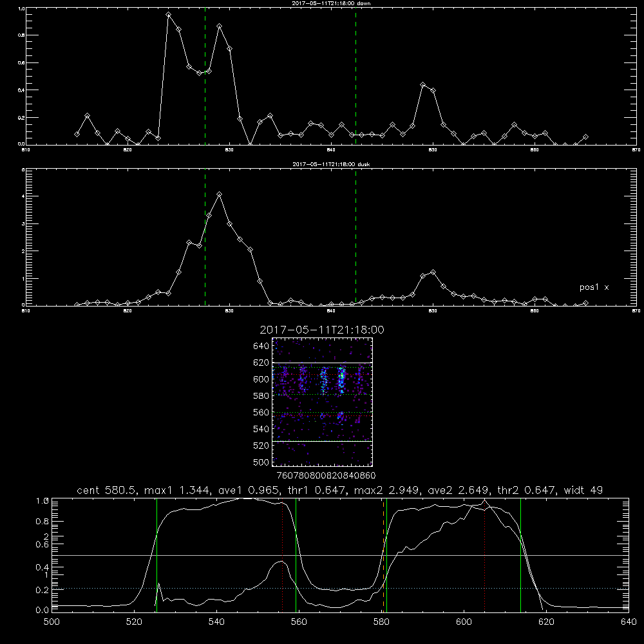
Task: Click the heatmap x-axis label '760780800820840860'
Action: [x=327, y=476]
